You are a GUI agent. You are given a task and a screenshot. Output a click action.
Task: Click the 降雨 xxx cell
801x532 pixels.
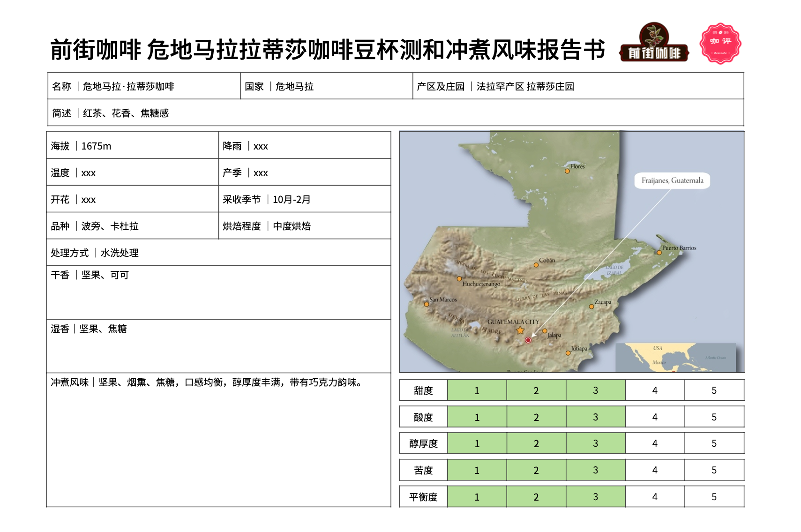click(x=305, y=145)
